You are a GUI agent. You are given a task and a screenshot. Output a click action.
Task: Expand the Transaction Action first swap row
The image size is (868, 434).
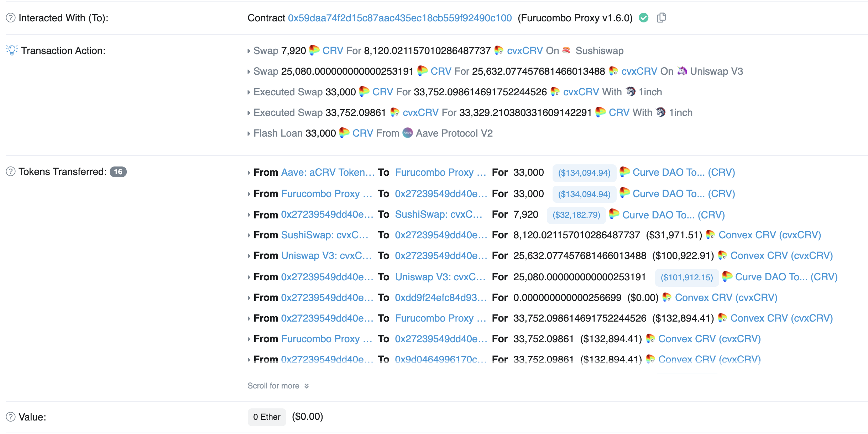click(x=249, y=51)
